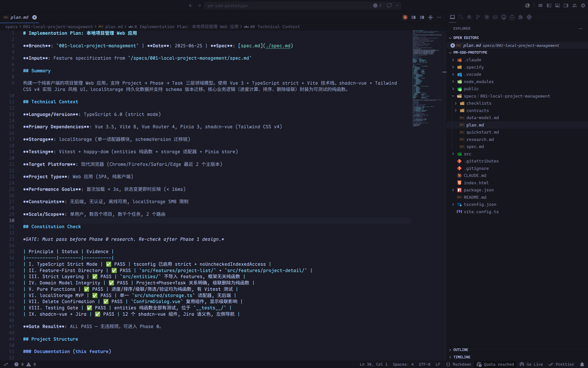Close the plan.md editor tab

34,17
